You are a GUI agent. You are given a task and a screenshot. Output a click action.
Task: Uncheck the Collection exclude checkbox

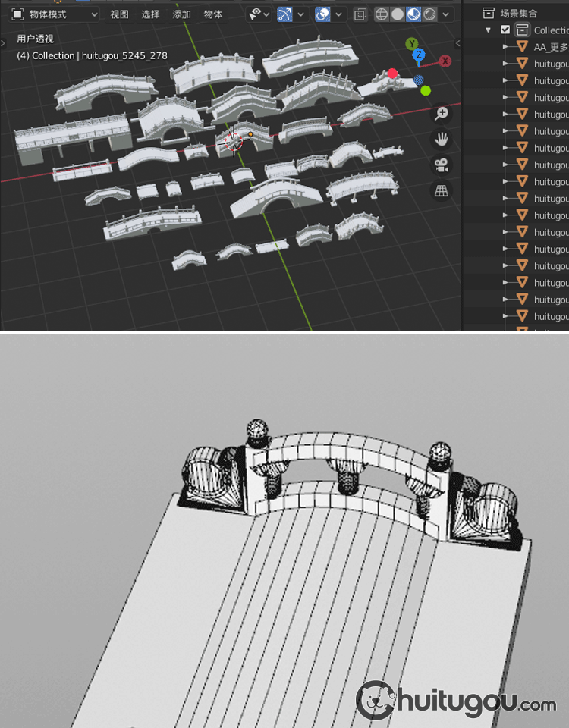505,30
